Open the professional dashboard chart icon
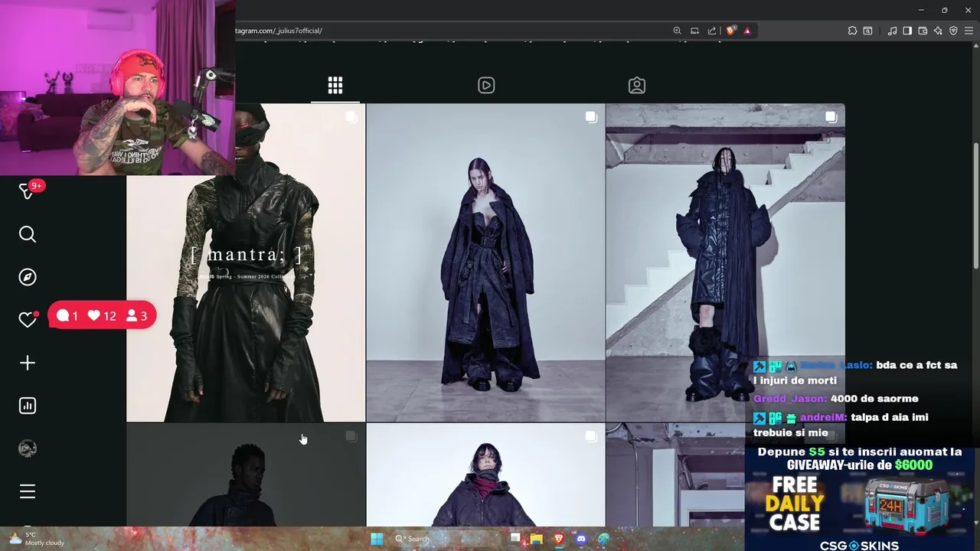 (28, 406)
